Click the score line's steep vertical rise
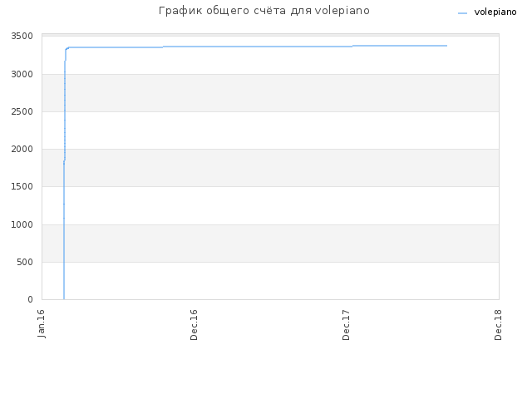Viewport: 532px width, 399px height. [x=64, y=170]
